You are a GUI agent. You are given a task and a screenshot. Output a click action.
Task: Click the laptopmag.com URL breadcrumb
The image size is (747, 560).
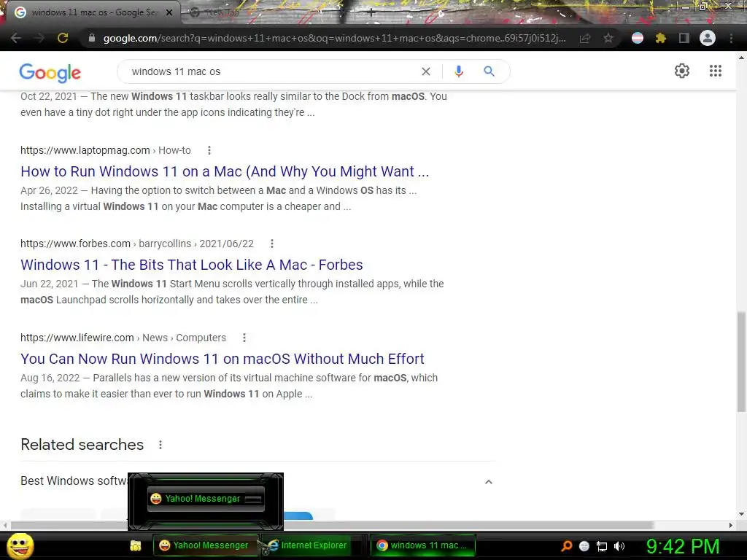click(105, 150)
